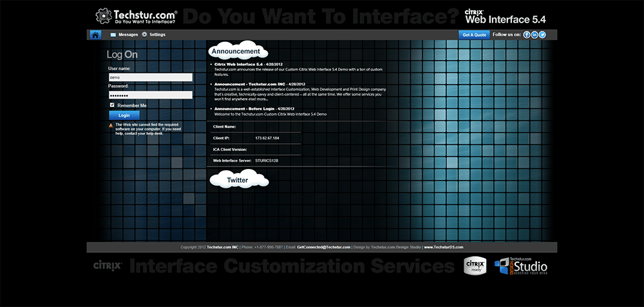Open the Twitter follow icon
Viewport: 644px width, 307px height.
542,35
